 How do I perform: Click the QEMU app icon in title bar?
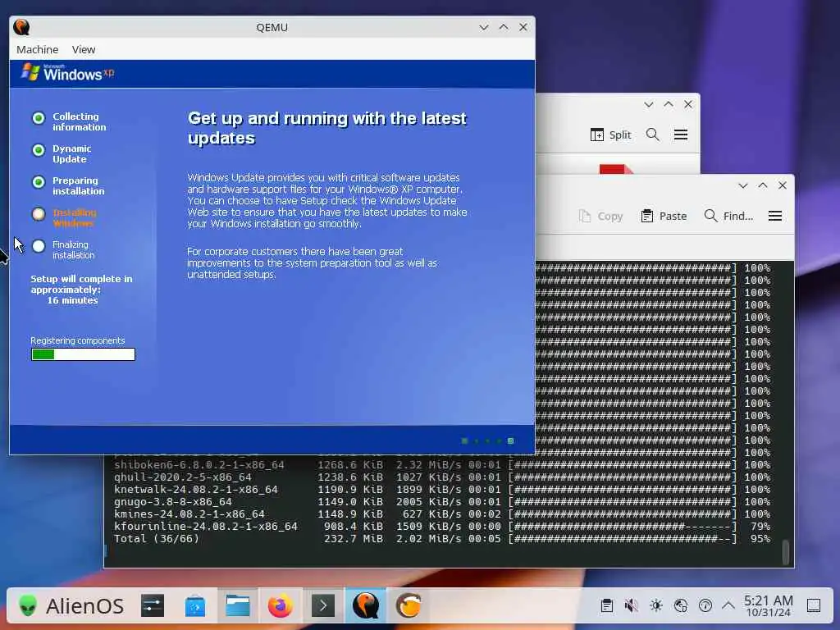[22, 27]
